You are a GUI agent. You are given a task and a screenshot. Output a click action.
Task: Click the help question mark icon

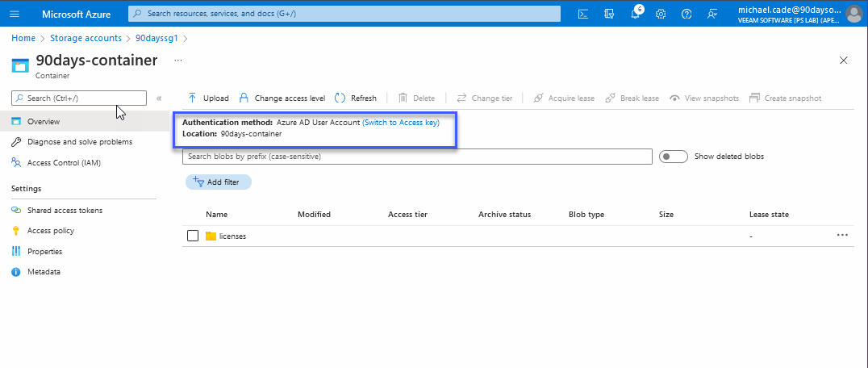tap(686, 14)
